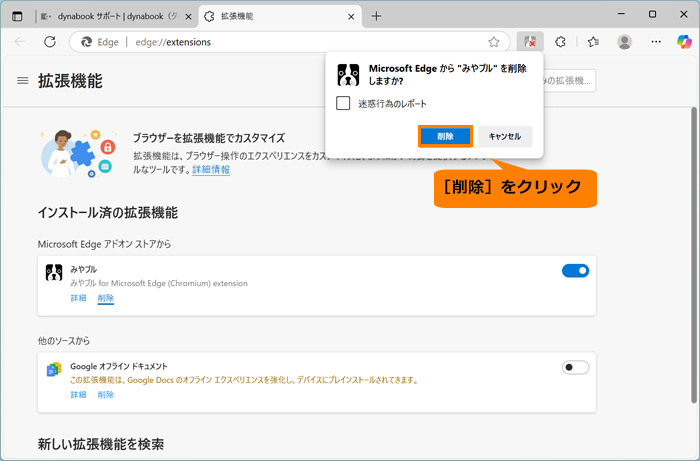
Task: Click the 他のソースから label
Action: [64, 341]
